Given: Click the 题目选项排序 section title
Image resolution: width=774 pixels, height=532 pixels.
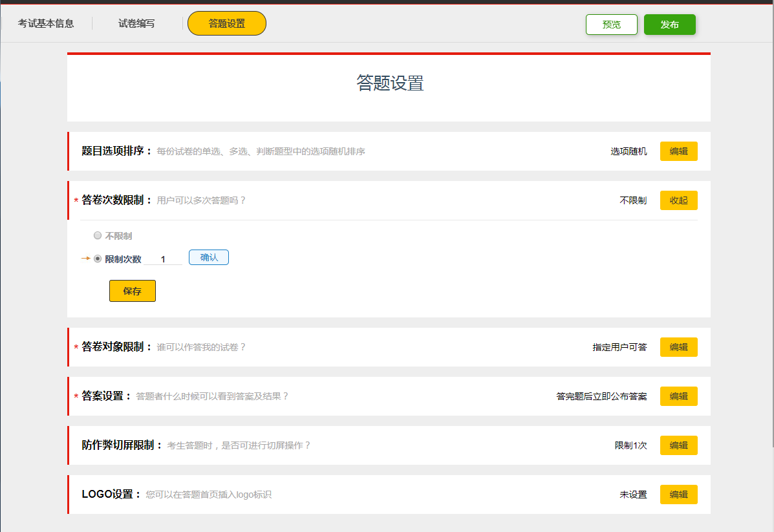Looking at the screenshot, I should [x=116, y=151].
